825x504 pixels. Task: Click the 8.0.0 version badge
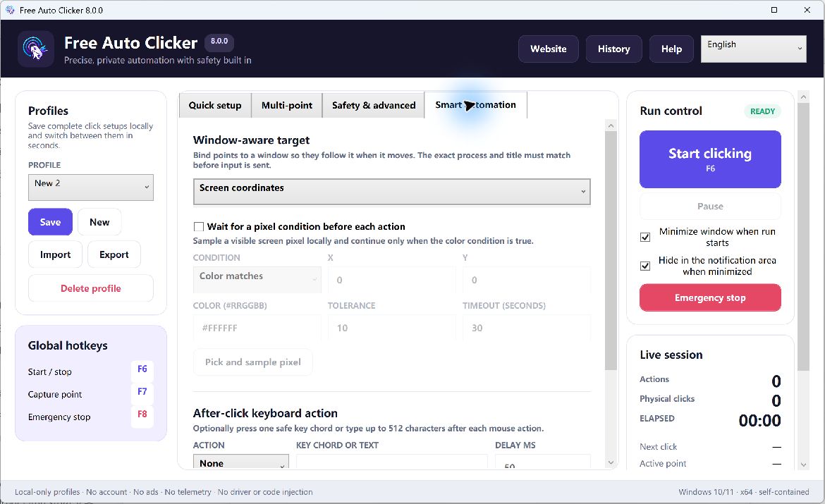point(219,41)
